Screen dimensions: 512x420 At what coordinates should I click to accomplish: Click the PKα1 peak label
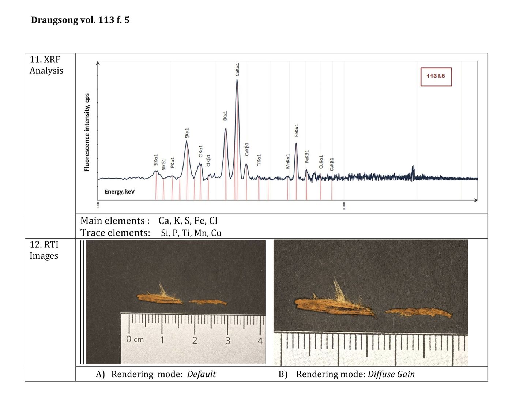pos(172,162)
